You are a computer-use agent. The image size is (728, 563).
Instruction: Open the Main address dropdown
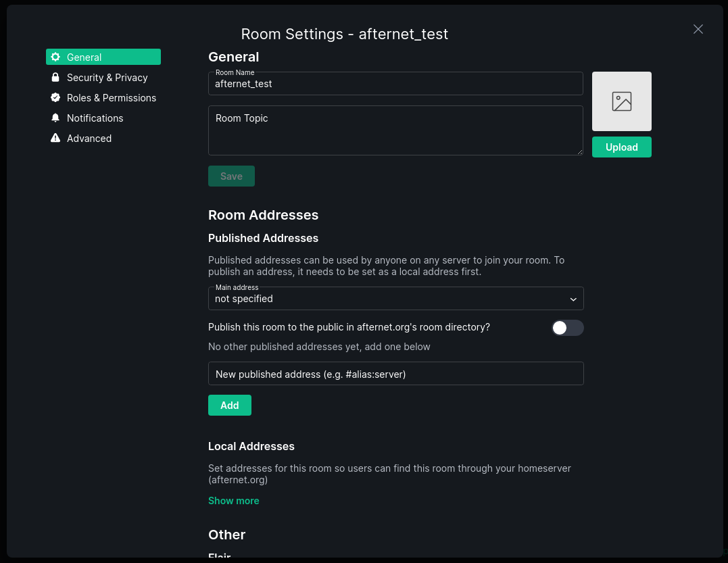point(395,299)
